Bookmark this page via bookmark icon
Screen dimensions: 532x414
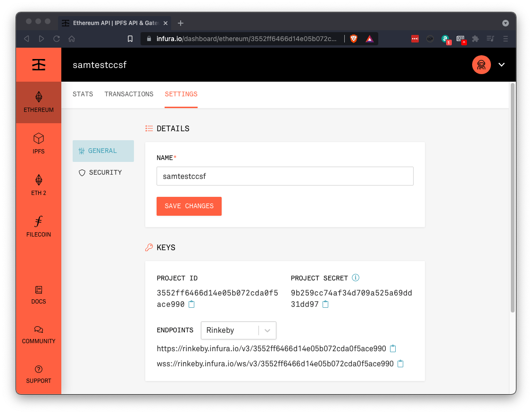(130, 39)
